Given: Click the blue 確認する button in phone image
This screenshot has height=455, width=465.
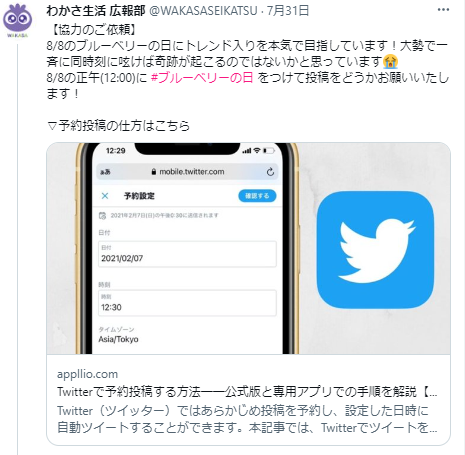Looking at the screenshot, I should click(x=257, y=196).
